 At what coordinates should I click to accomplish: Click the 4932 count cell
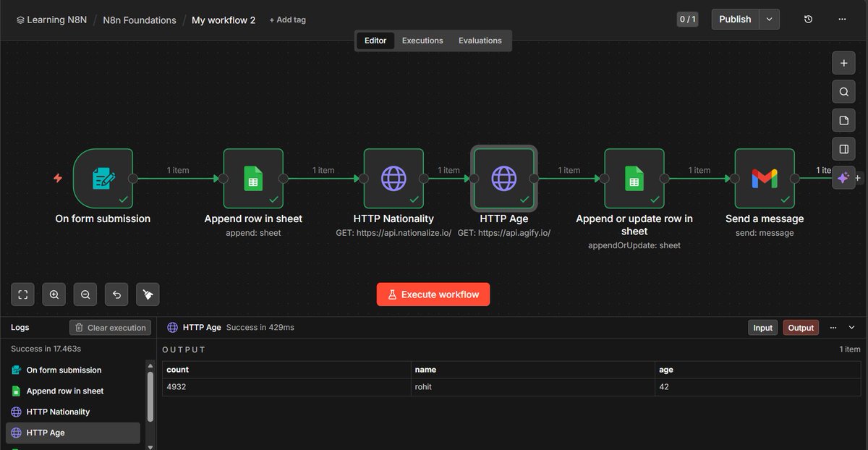coord(286,387)
